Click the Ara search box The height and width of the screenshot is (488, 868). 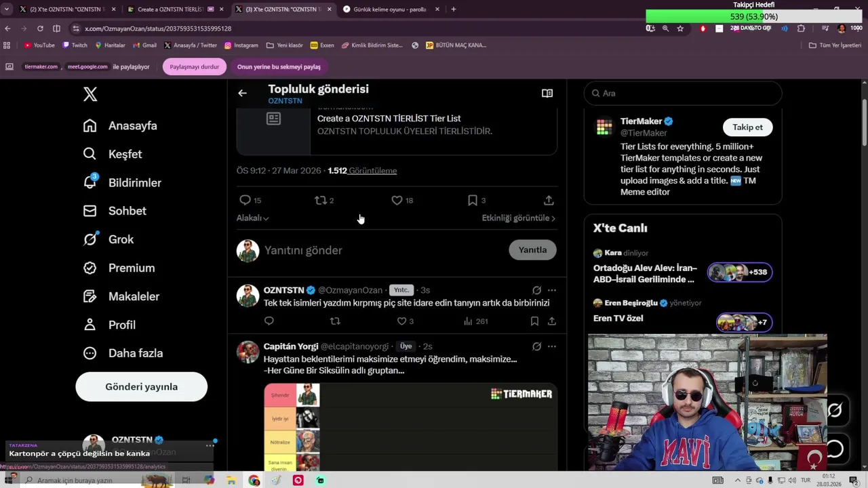click(x=683, y=93)
